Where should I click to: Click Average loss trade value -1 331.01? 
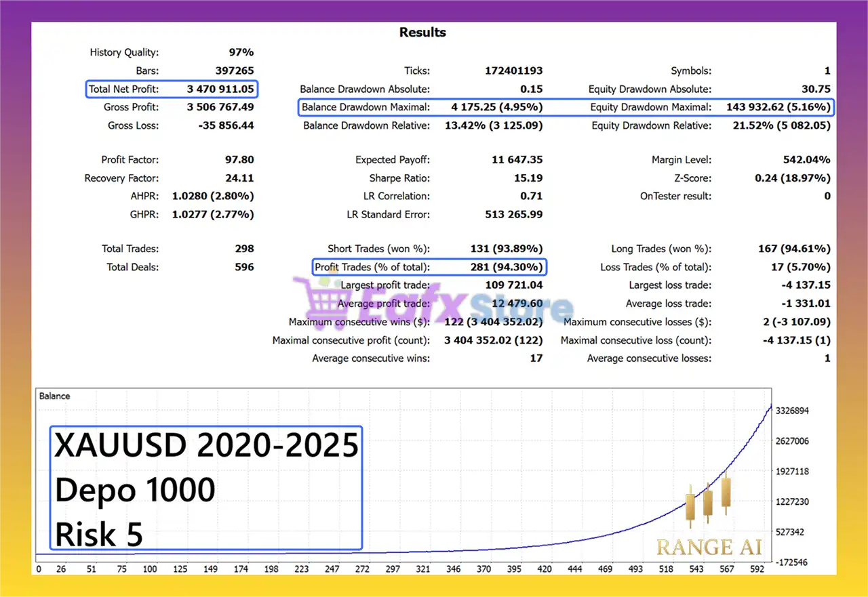click(x=806, y=304)
